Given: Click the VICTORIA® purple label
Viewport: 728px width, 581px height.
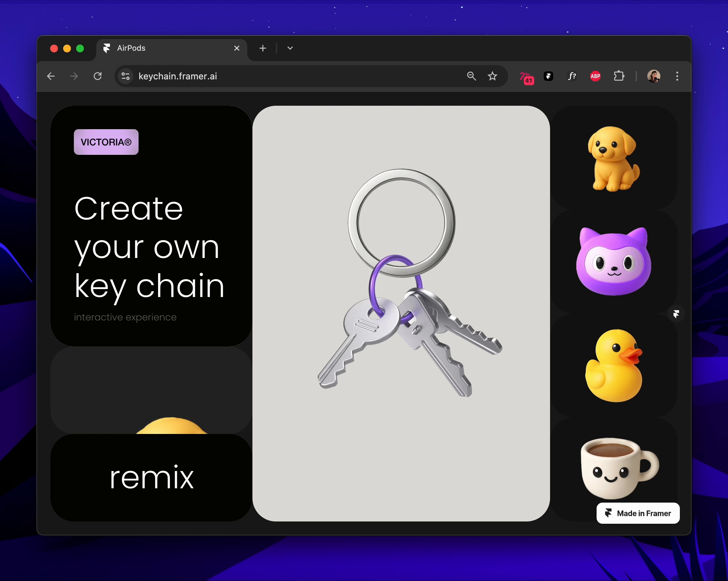Looking at the screenshot, I should pyautogui.click(x=106, y=142).
